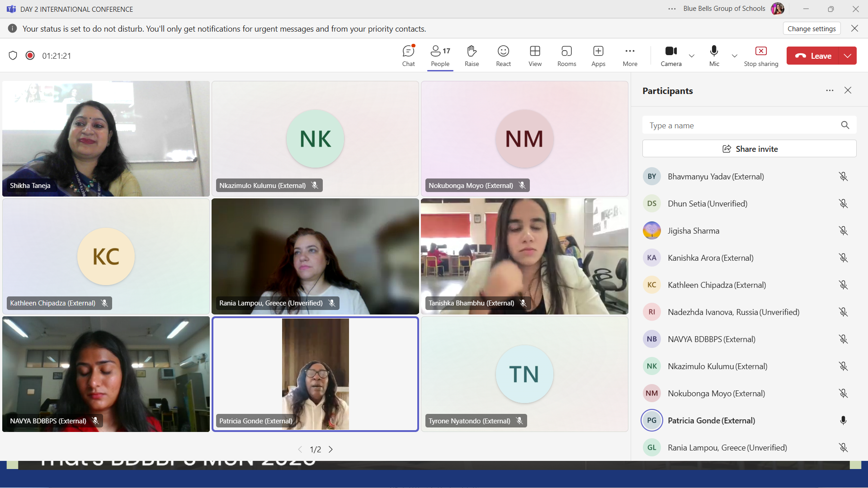Toggle the Camera on or off
The width and height of the screenshot is (868, 488).
click(x=671, y=56)
